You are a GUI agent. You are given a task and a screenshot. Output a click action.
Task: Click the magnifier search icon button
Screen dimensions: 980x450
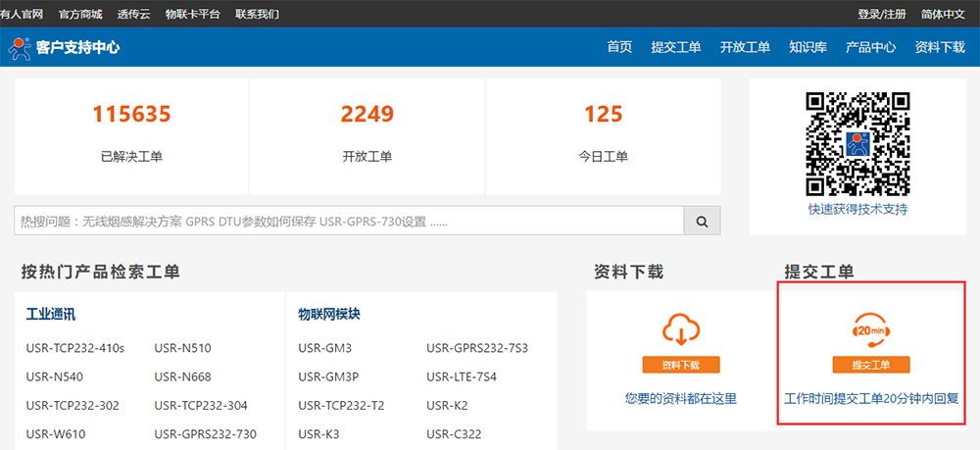click(x=702, y=222)
